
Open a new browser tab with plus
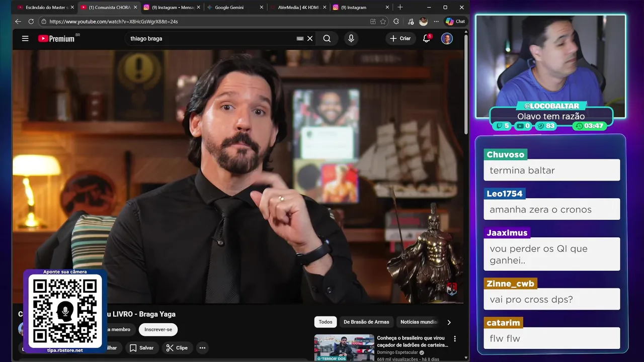coord(400,8)
